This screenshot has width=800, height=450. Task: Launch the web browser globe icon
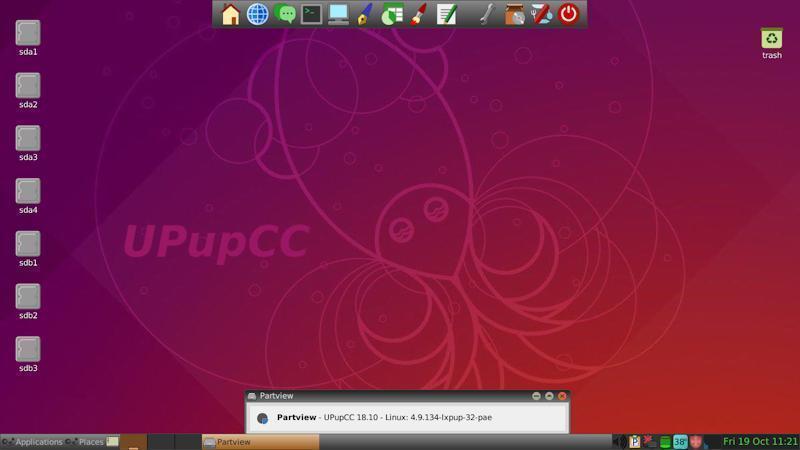pos(258,14)
